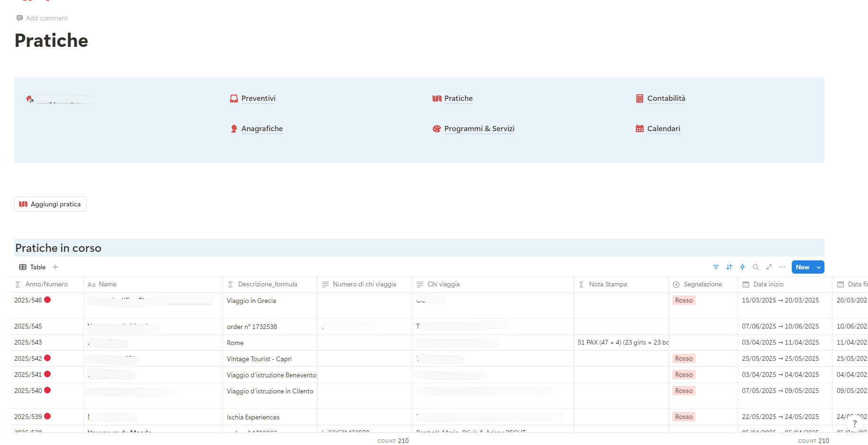Click the Pratiche map icon in the links block
Viewport: 868px width, 445px height.
437,98
